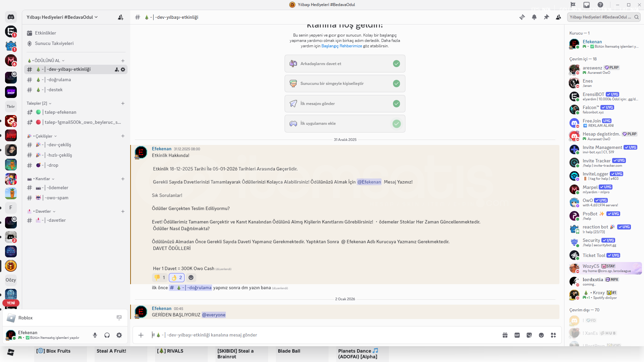Open user settings gear icon
The width and height of the screenshot is (644, 362).
119,335
